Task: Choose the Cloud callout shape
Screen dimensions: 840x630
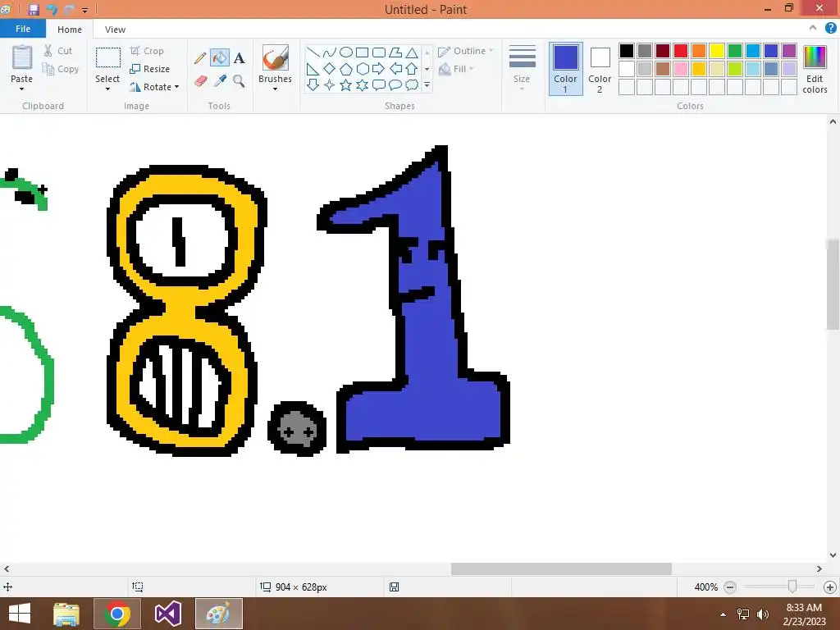Action: (412, 84)
